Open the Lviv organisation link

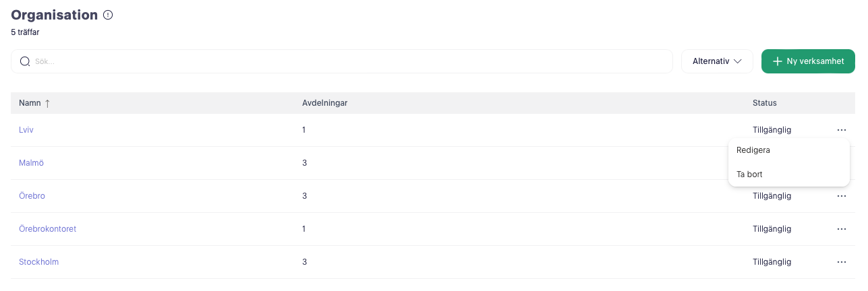pos(26,130)
